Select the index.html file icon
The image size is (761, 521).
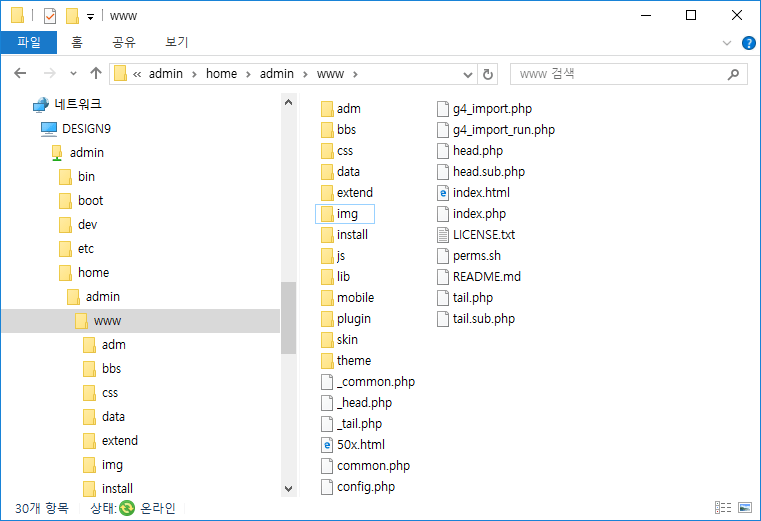click(444, 192)
